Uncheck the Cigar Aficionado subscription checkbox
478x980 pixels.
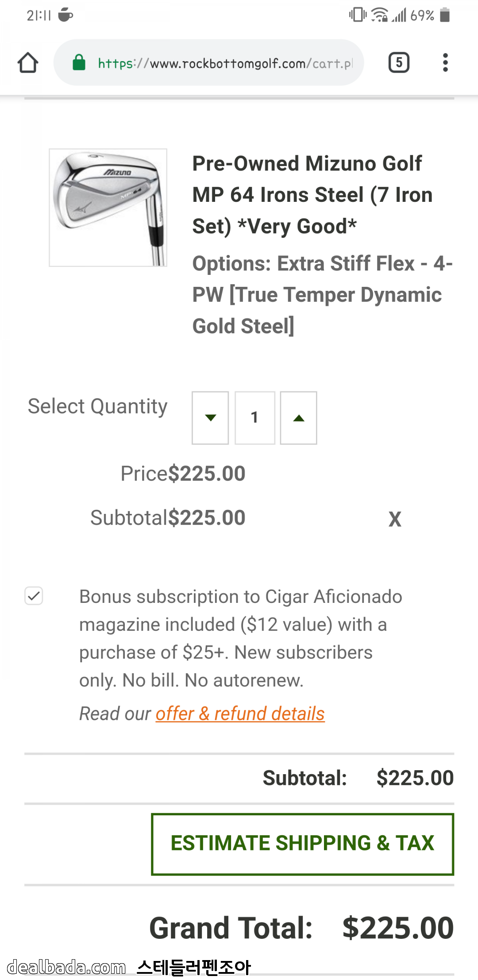tap(34, 596)
